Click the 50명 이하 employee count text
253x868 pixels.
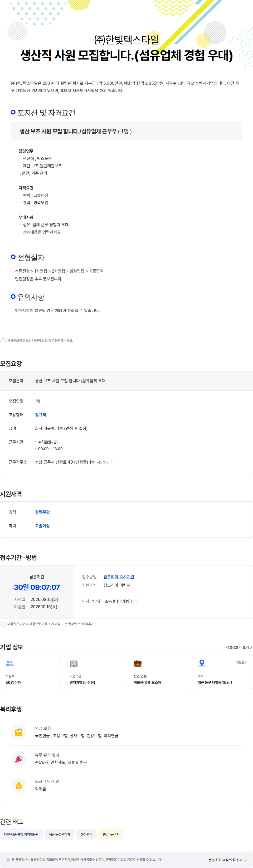point(13,682)
